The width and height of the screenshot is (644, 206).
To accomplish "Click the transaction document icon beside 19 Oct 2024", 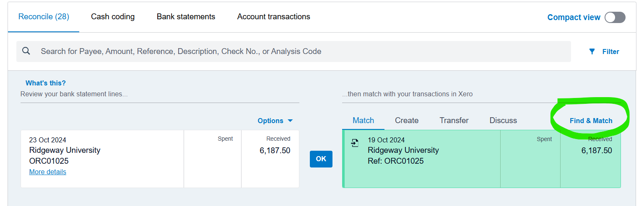I will [x=355, y=143].
